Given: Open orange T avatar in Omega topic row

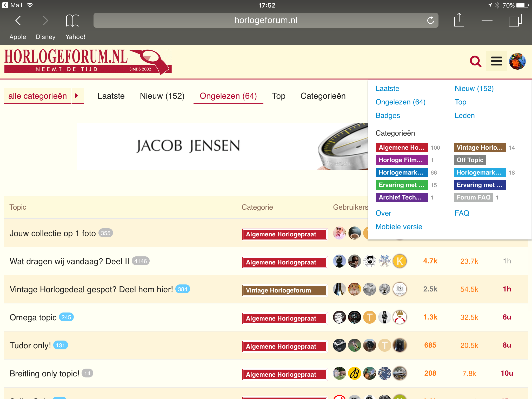Looking at the screenshot, I should [370, 317].
